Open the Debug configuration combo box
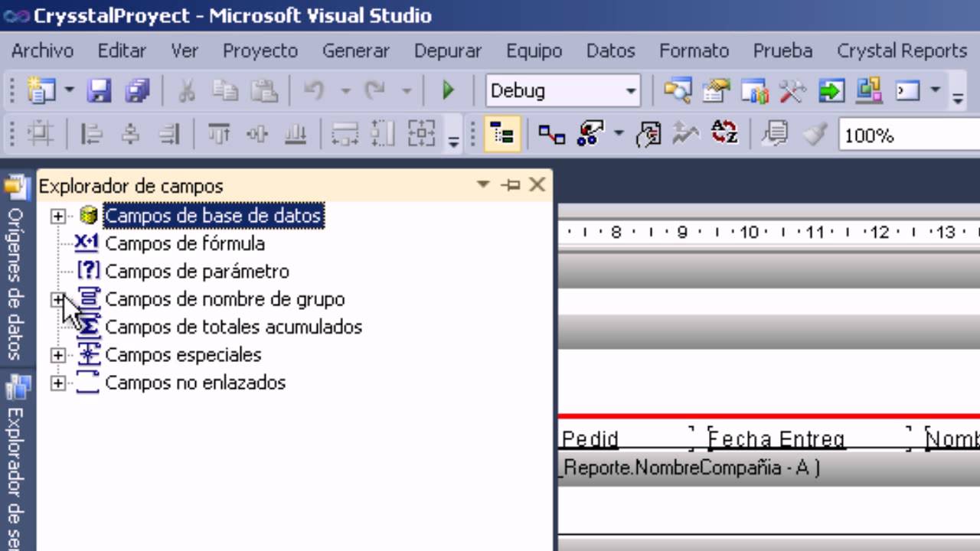 (563, 91)
